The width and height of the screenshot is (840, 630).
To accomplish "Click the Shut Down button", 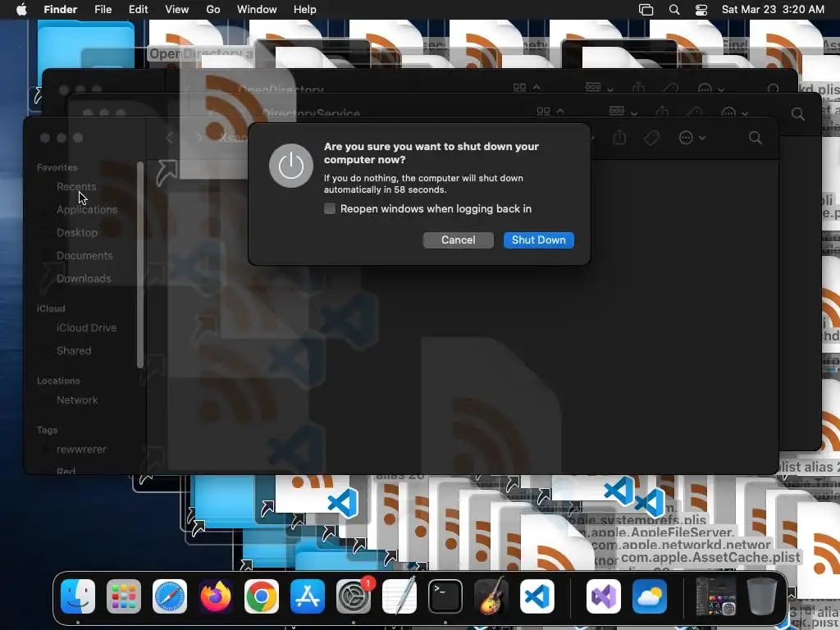I will [x=538, y=240].
